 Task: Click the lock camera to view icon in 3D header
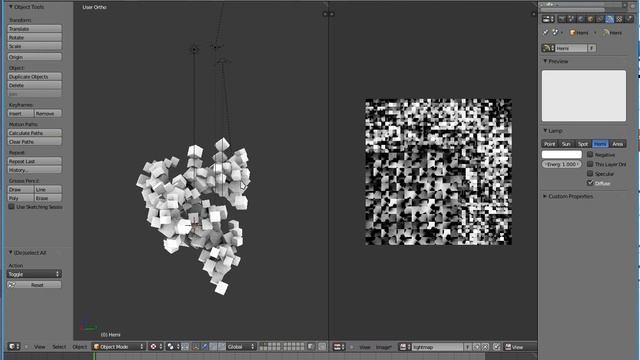click(x=311, y=347)
